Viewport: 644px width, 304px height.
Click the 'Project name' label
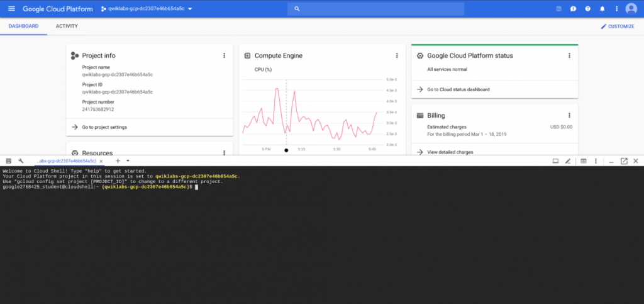(96, 67)
